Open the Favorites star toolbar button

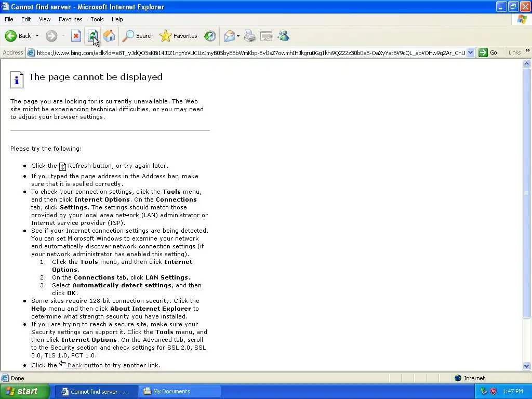coord(179,36)
